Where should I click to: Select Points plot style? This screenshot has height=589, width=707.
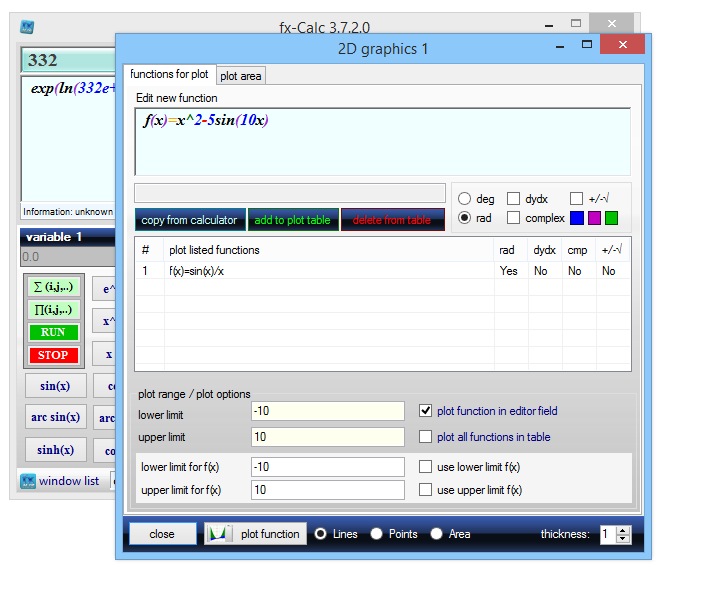(376, 534)
